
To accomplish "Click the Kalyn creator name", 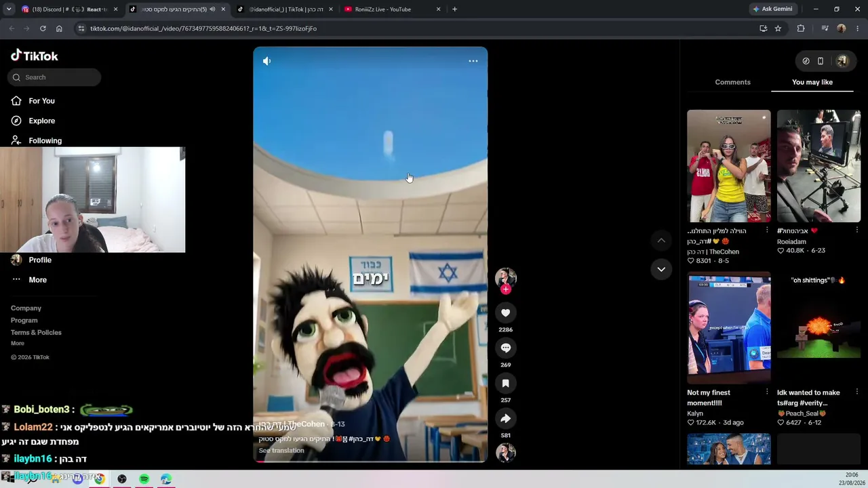I will [695, 413].
